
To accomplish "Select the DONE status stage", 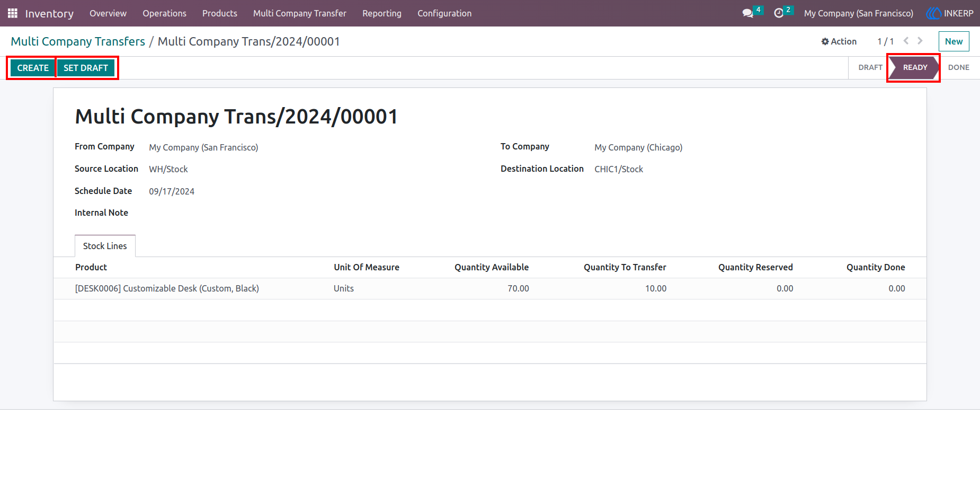I will tap(958, 67).
